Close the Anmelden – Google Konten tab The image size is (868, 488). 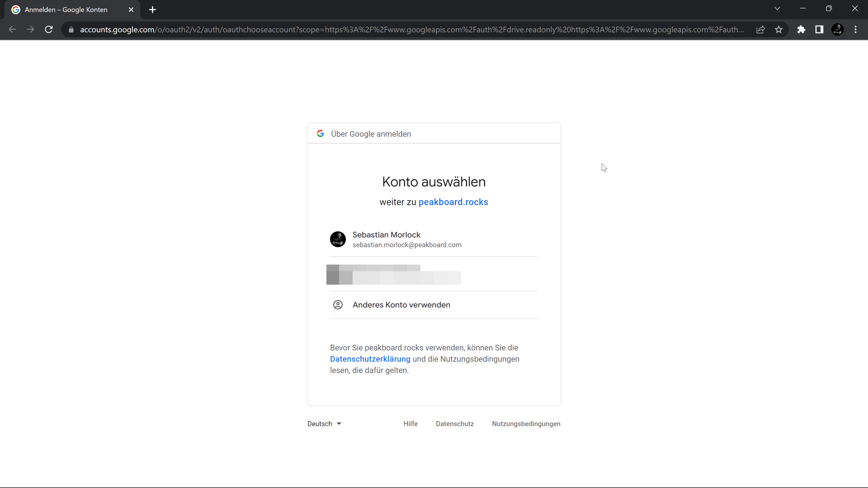click(x=131, y=10)
